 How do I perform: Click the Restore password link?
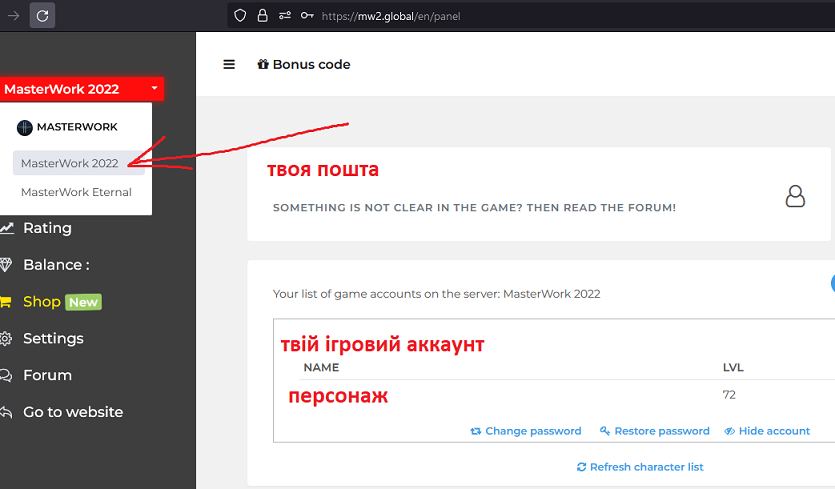654,431
